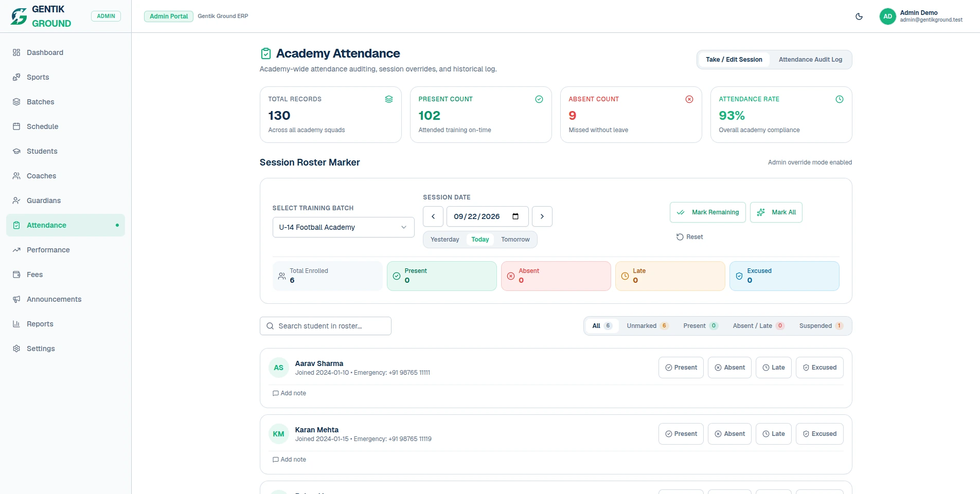Open Reports page
Image resolution: width=980 pixels, height=494 pixels.
[65, 324]
